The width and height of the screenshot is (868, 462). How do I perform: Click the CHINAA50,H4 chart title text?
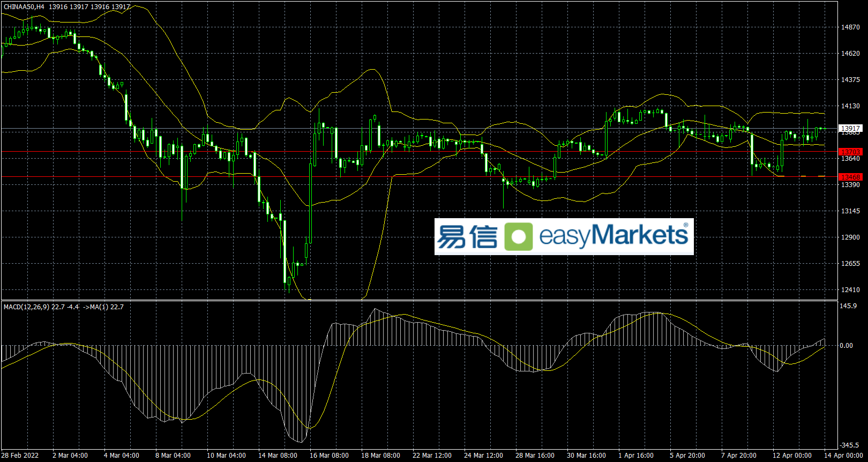coord(24,7)
